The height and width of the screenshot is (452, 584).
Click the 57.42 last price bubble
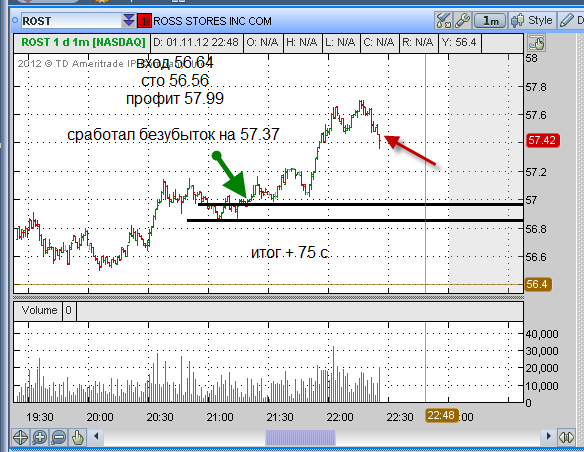click(x=542, y=140)
